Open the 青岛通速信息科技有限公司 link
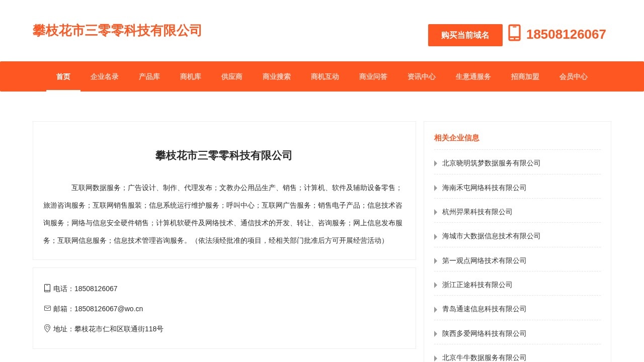 point(486,309)
